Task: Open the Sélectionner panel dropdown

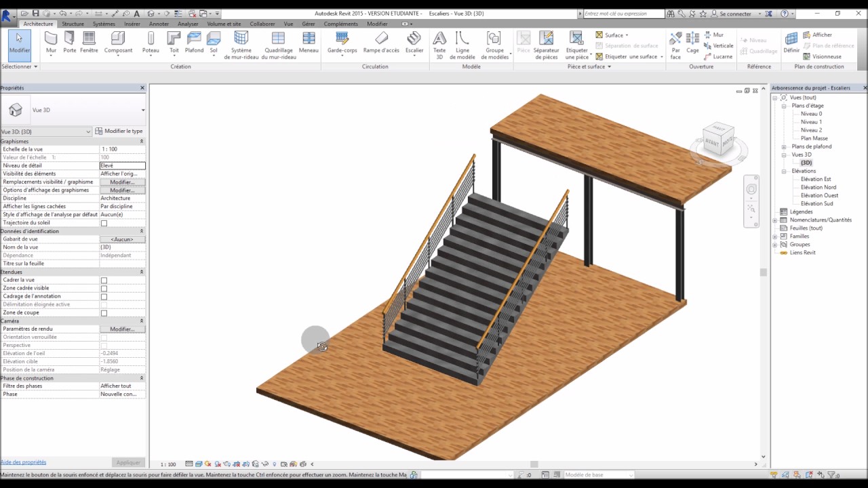Action: click(20, 66)
